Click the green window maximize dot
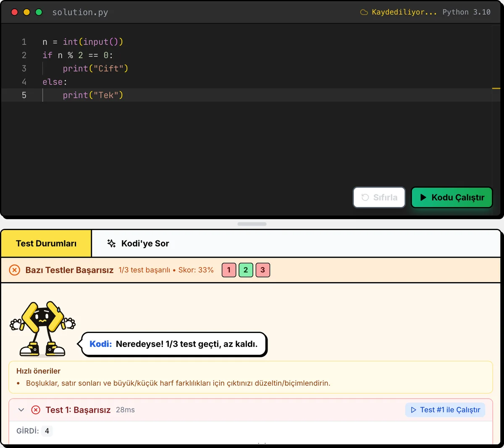This screenshot has height=448, width=504. [39, 12]
